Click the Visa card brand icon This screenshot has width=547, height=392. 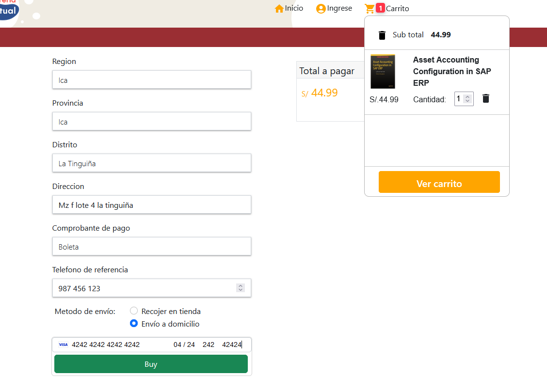click(x=63, y=345)
